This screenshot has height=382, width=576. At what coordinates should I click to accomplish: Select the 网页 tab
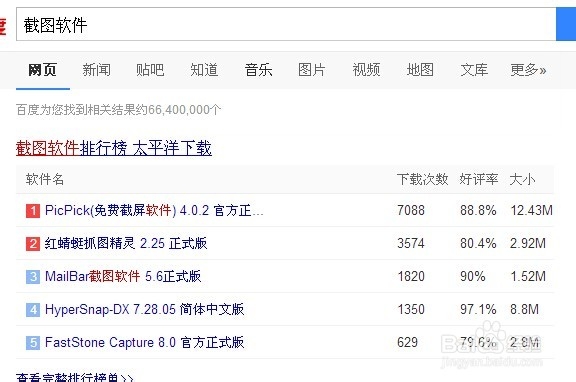pos(42,69)
